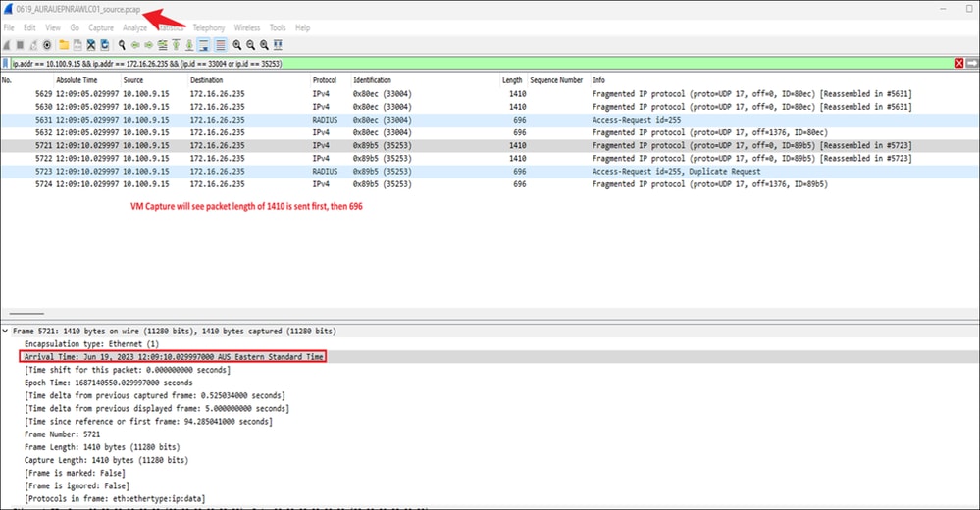Click the zoom out icon
Viewport: 980px width, 510px height.
click(x=250, y=45)
